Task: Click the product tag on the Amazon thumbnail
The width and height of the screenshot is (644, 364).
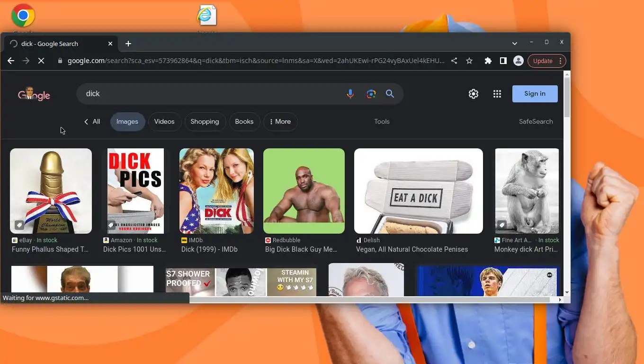Action: pyautogui.click(x=111, y=225)
